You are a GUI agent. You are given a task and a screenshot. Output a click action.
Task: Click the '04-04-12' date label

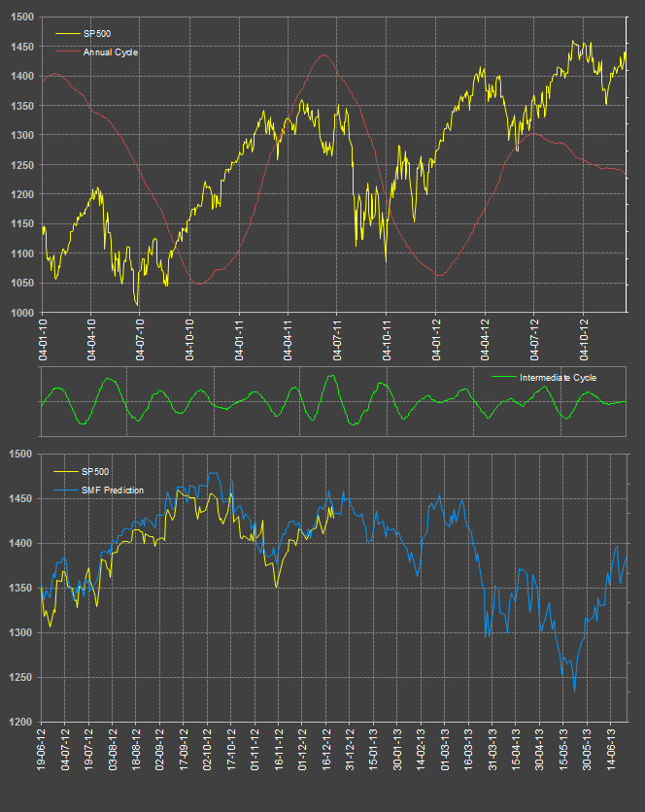(485, 340)
